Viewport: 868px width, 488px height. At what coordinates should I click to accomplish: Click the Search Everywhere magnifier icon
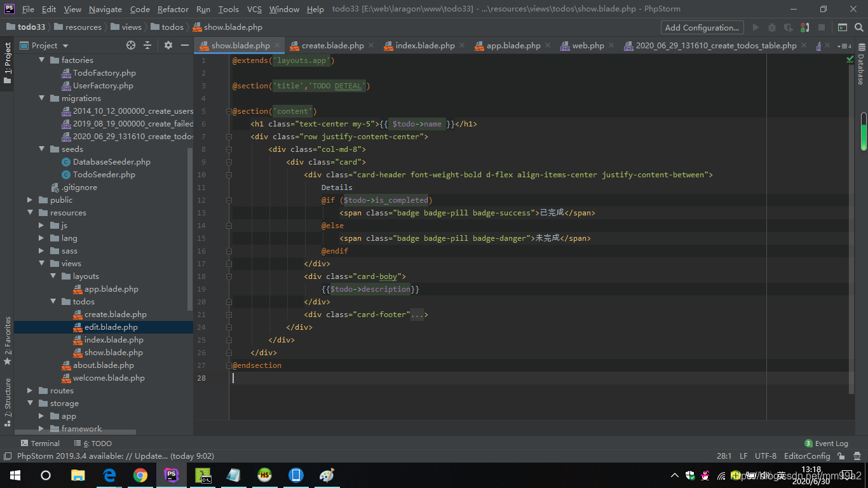pos(858,27)
